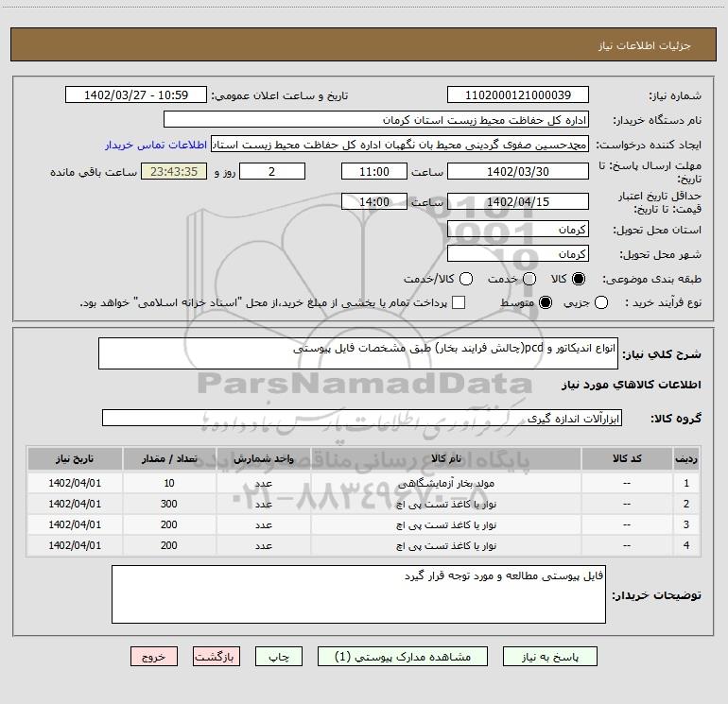
Task: Select the کالا radio button
Action: tap(579, 279)
